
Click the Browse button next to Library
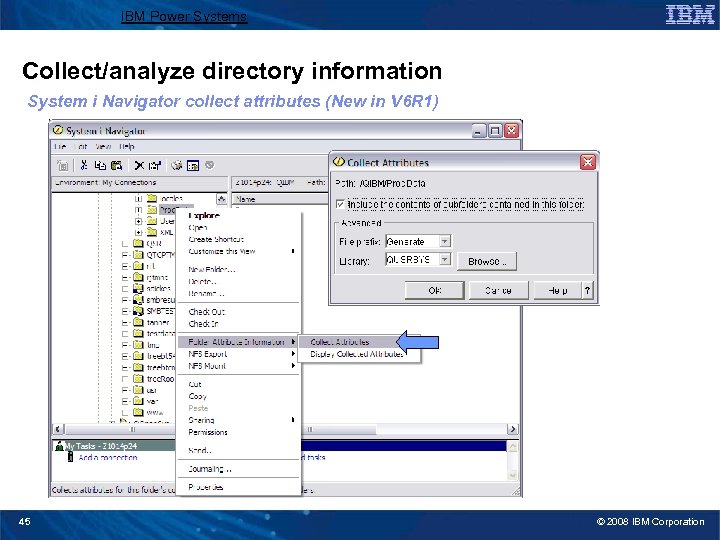pos(487,261)
